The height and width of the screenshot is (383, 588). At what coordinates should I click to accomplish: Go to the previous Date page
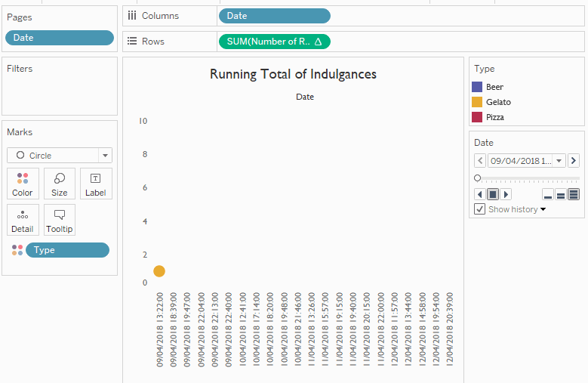pyautogui.click(x=480, y=160)
